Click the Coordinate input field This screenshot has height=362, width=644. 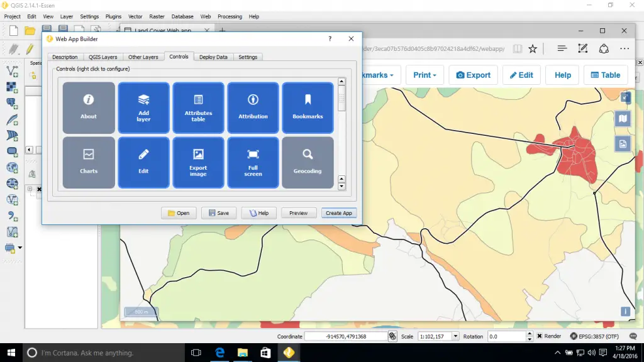point(346,336)
